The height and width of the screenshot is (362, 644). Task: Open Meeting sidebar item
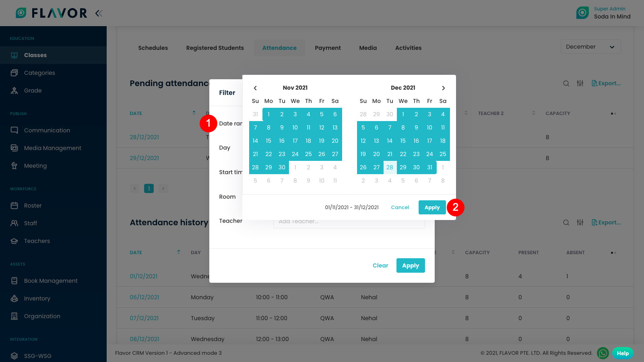pyautogui.click(x=53, y=166)
